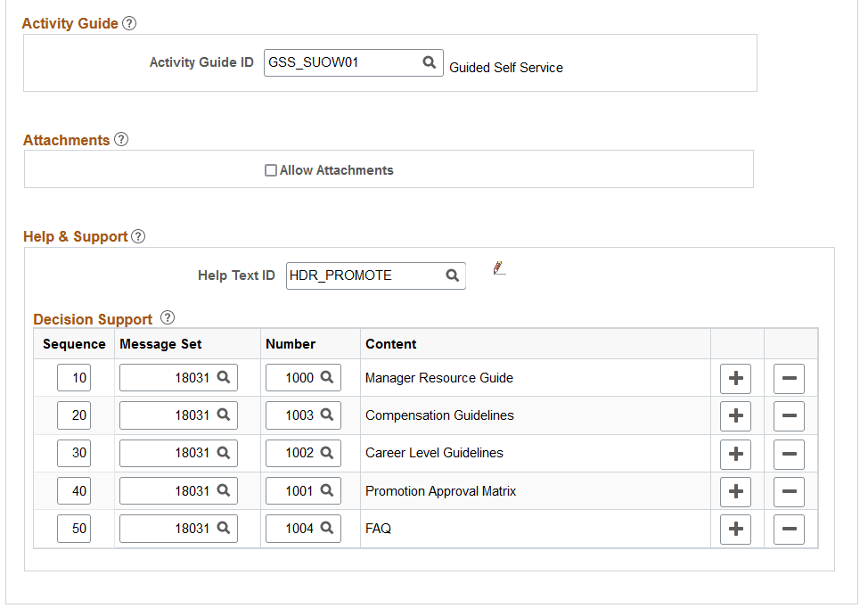Delete the Career Level Guidelines row

(x=789, y=454)
